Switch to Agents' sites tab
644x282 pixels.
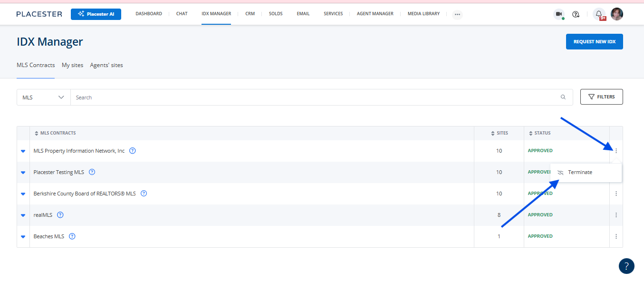click(106, 65)
